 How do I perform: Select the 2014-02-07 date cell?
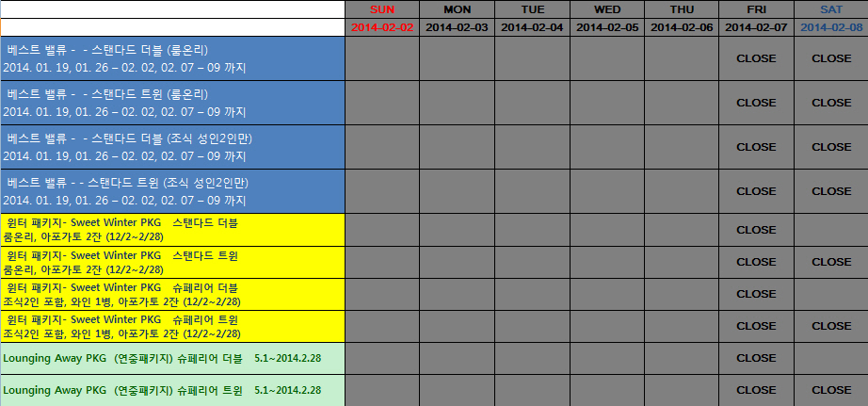pyautogui.click(x=756, y=27)
